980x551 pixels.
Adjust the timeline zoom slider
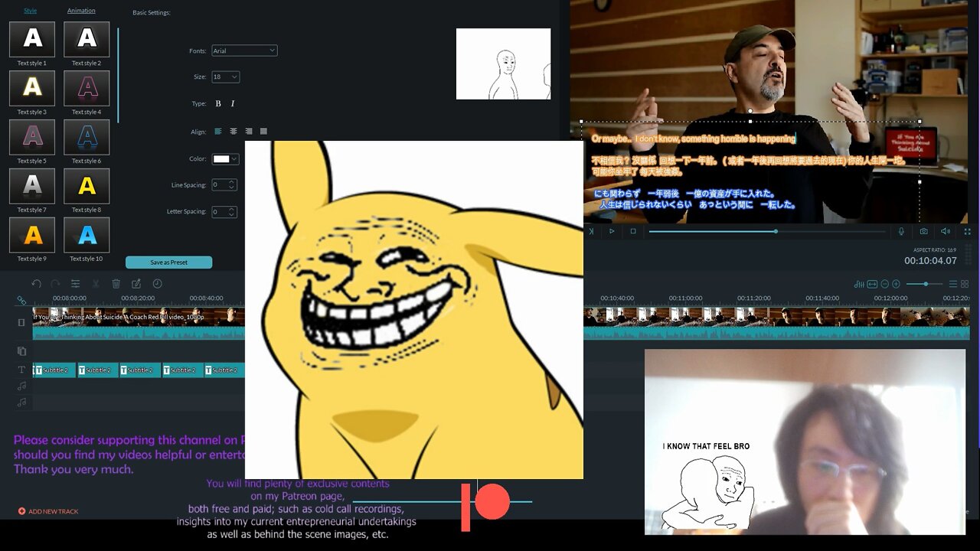point(924,284)
